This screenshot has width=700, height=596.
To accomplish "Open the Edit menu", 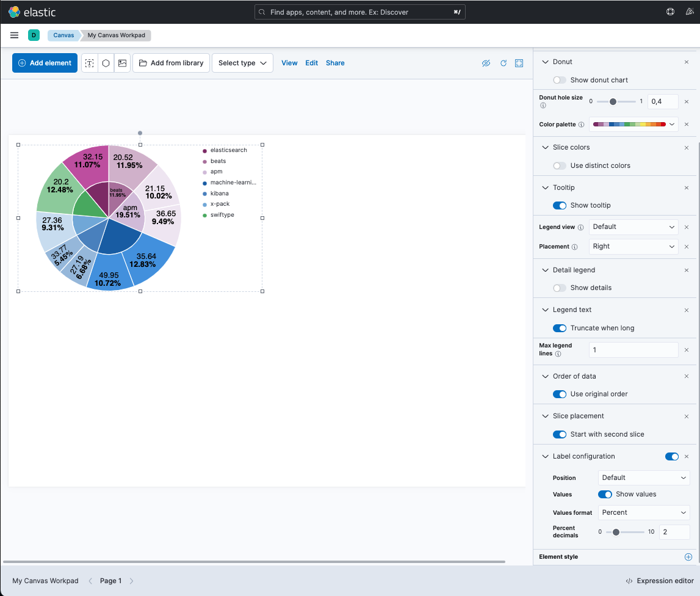I will point(312,63).
